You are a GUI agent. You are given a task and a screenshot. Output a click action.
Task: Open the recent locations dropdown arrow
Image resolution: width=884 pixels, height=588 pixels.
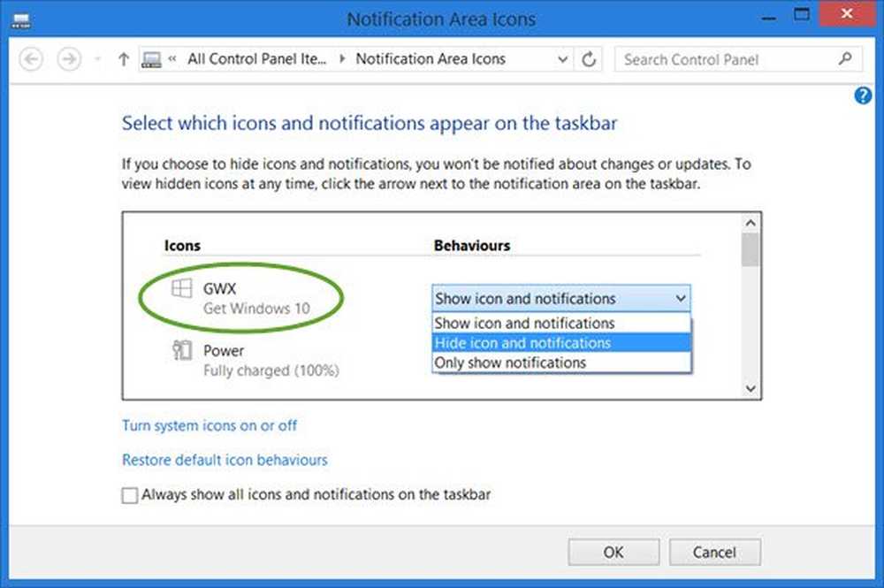[x=96, y=60]
